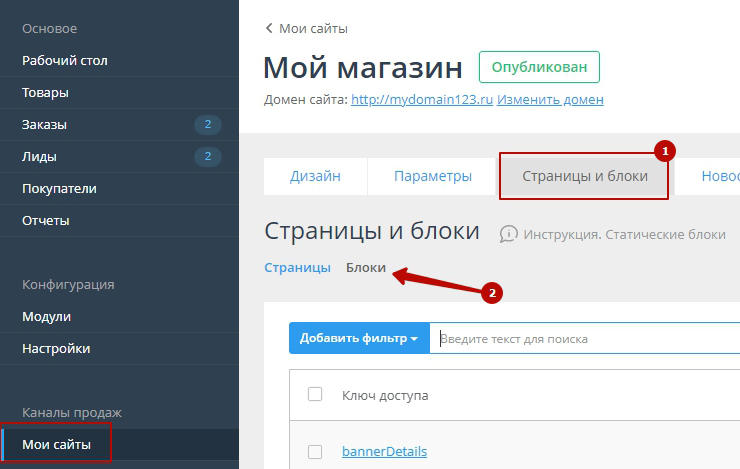
Task: Click the instruction speech bubble icon
Action: click(x=509, y=234)
